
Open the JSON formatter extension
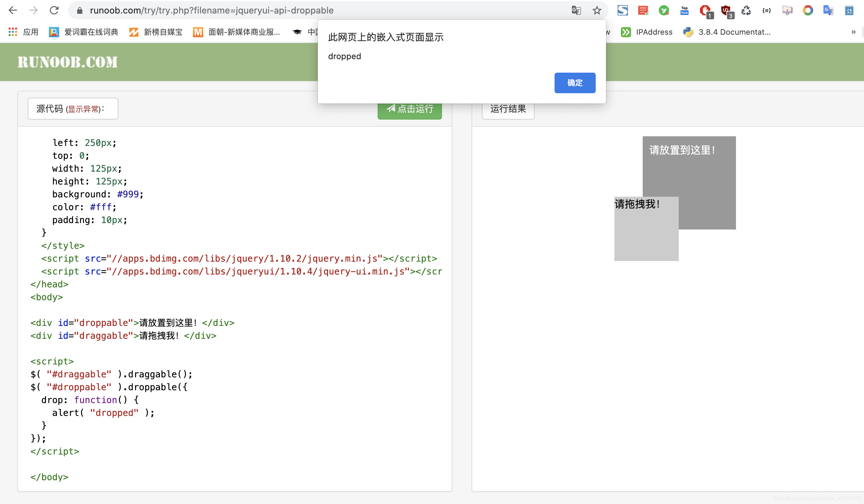tap(766, 10)
